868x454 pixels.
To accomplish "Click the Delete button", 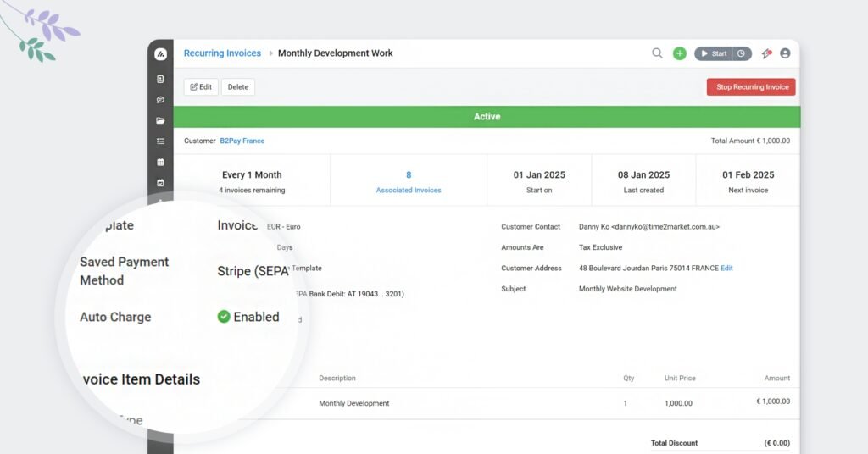I will [x=238, y=87].
